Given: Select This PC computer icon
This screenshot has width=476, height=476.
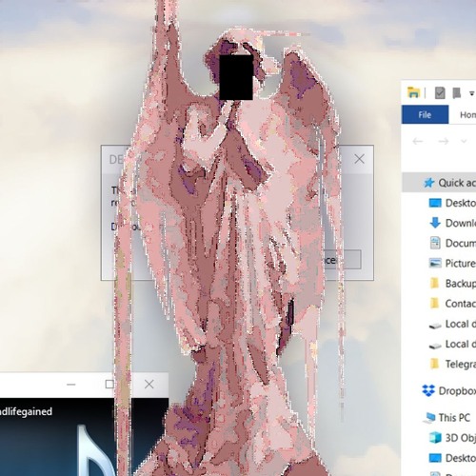Looking at the screenshot, I should coord(429,418).
